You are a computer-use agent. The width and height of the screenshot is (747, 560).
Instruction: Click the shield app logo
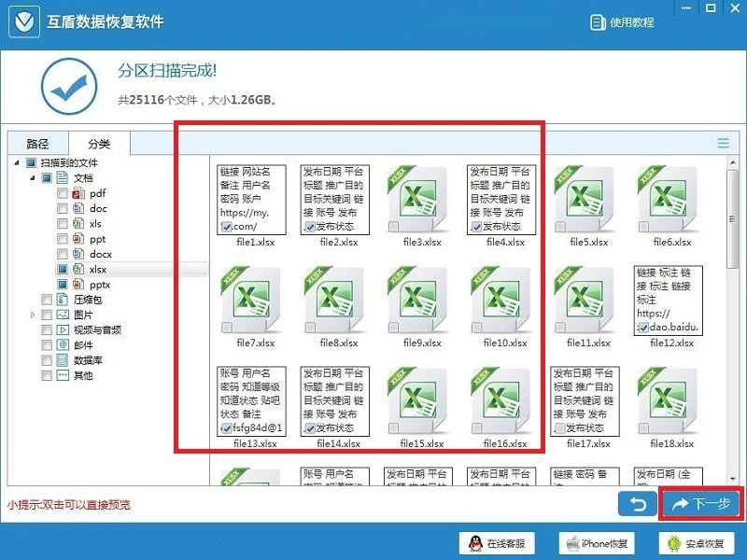tap(24, 21)
